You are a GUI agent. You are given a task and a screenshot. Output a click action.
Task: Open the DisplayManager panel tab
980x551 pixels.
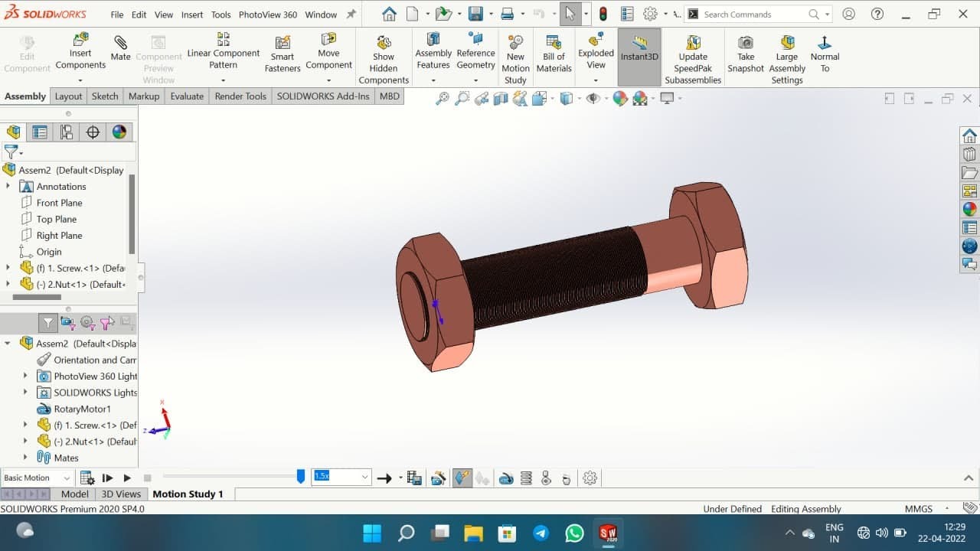(x=119, y=132)
